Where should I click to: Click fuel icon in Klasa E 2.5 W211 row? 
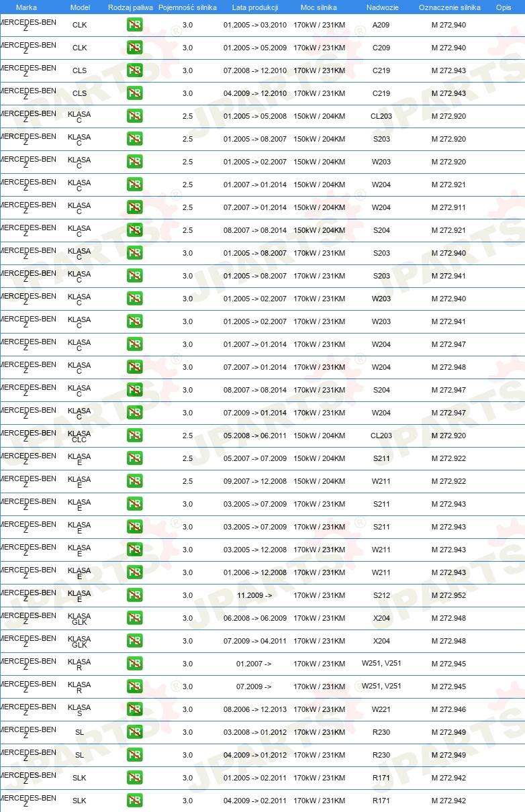point(134,482)
